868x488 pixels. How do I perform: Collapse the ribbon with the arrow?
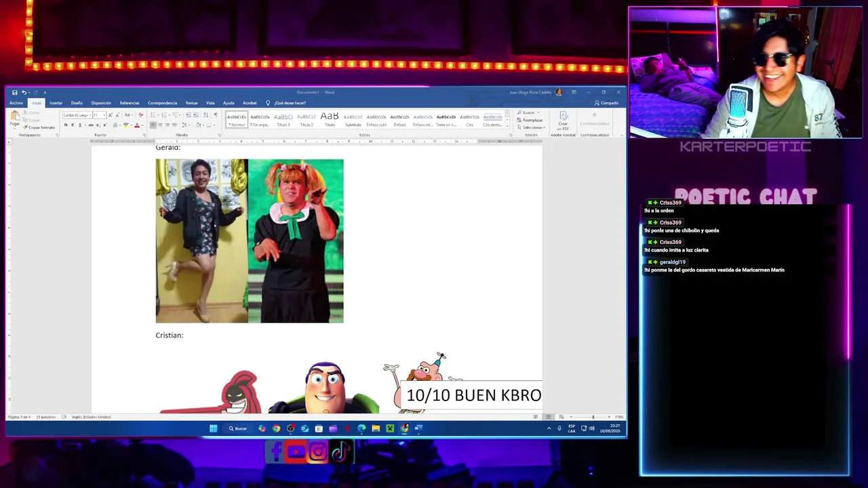pyautogui.click(x=622, y=135)
